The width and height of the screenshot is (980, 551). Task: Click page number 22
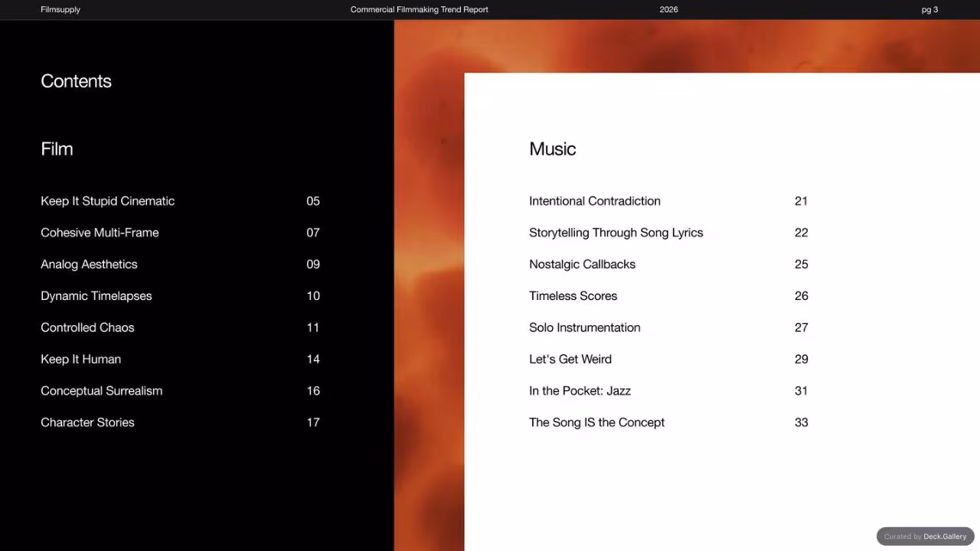801,233
